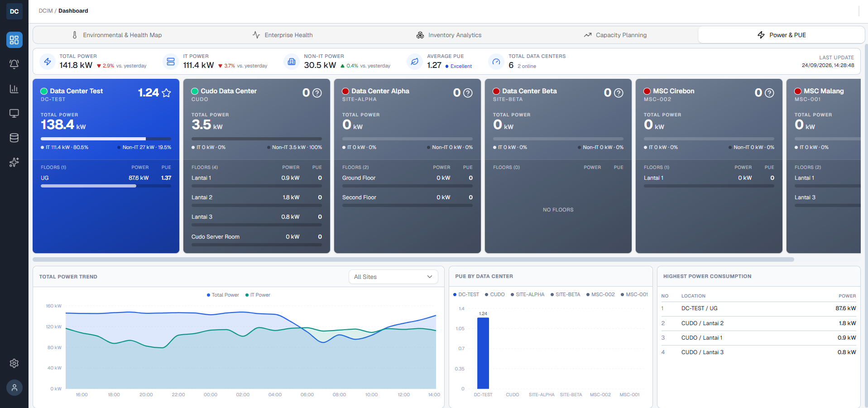Screen dimensions: 868x408
Task: Switch to Environmental & Health Map tab
Action: (x=117, y=35)
